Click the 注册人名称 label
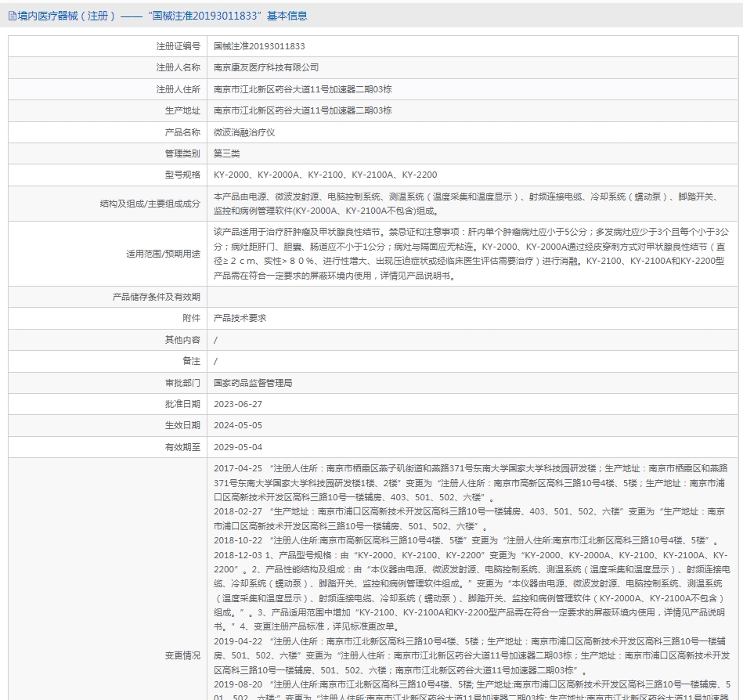Image resolution: width=743 pixels, height=700 pixels. [179, 68]
